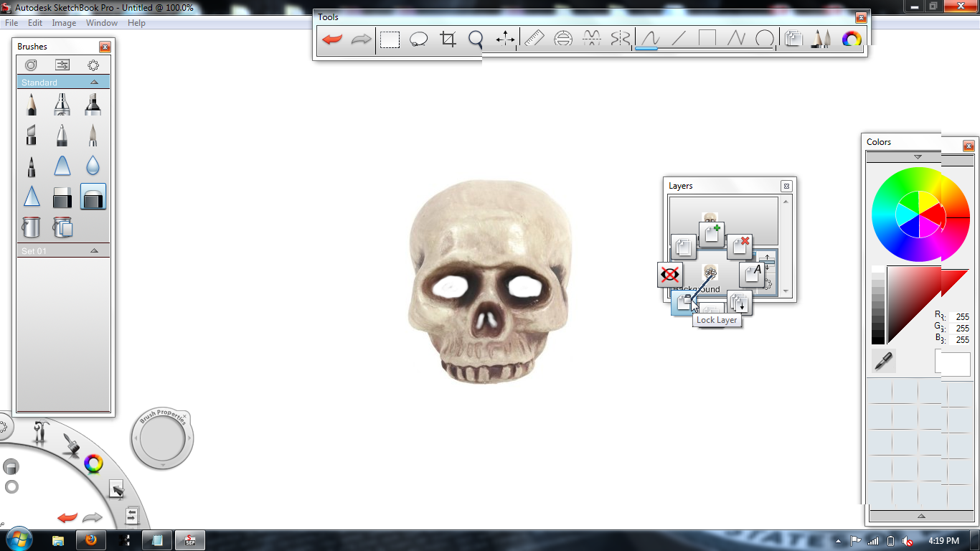Select Flood Fill All Layers bucket
The width and height of the screenshot is (980, 551).
coord(62,227)
